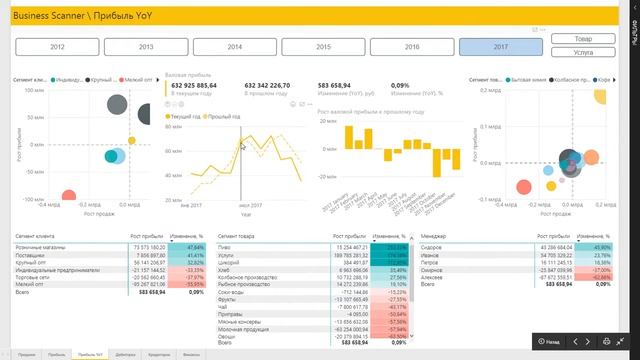Sort product table by Рост прибыли column
Viewport: 640px width, 360px height.
[x=349, y=236]
